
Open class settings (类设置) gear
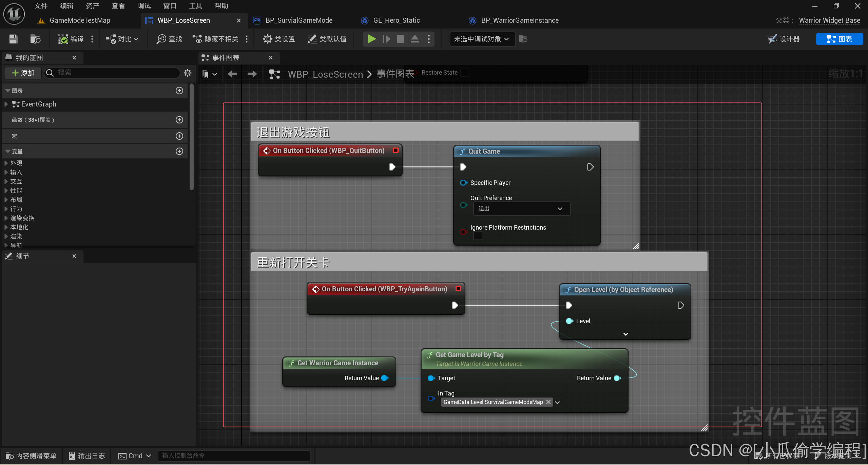coord(267,39)
